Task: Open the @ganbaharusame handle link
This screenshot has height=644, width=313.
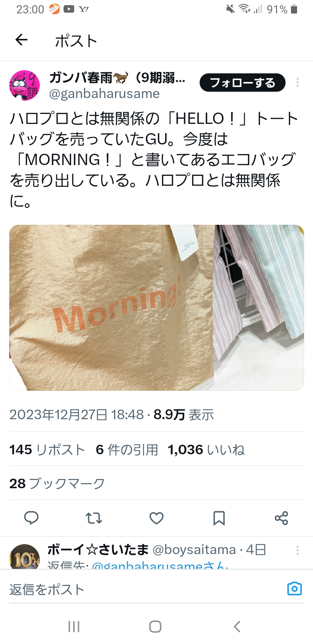Action: (x=104, y=94)
